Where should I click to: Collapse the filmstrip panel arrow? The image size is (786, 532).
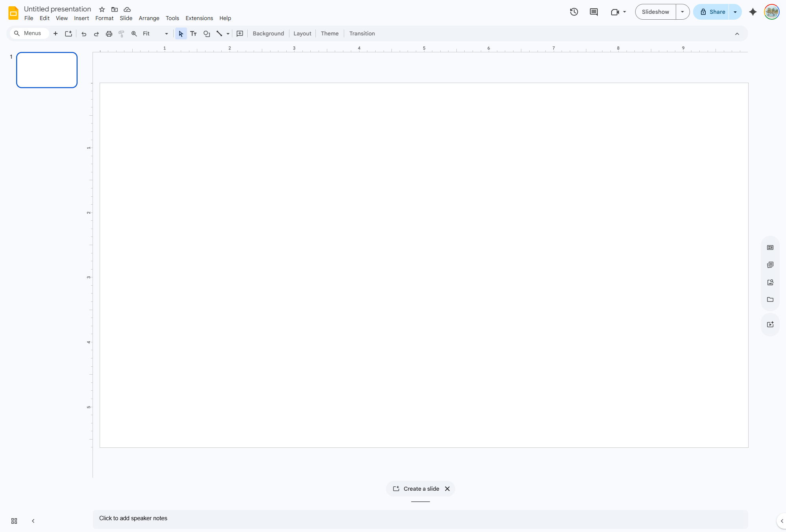[33, 521]
